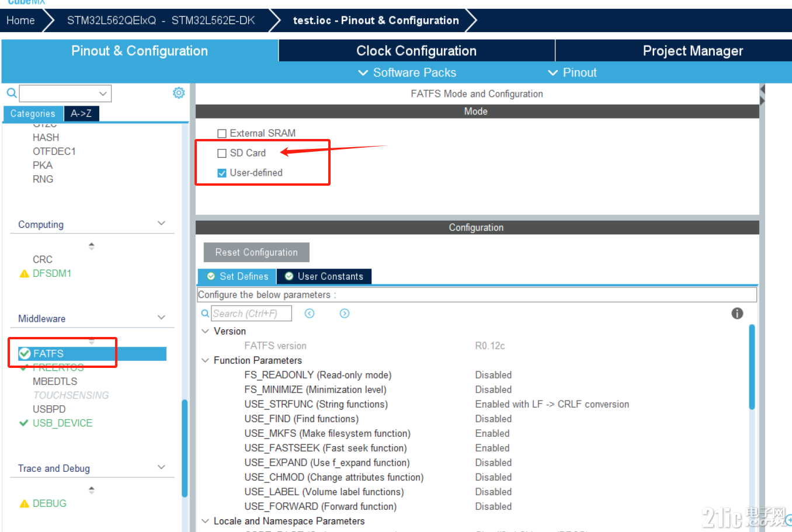Select the Categories tab
The height and width of the screenshot is (532, 792).
(33, 113)
